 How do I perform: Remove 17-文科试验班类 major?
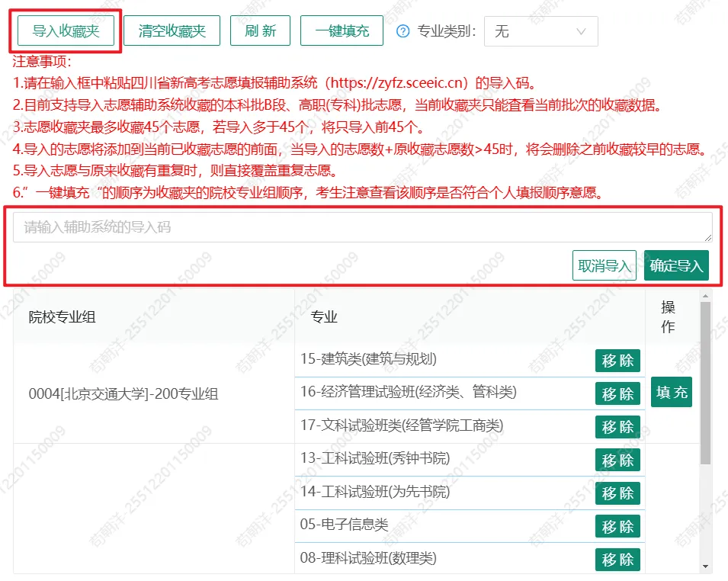617,427
